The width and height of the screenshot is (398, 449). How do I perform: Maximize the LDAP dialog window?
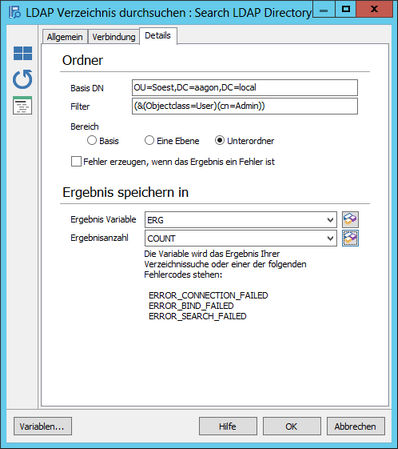coord(346,9)
